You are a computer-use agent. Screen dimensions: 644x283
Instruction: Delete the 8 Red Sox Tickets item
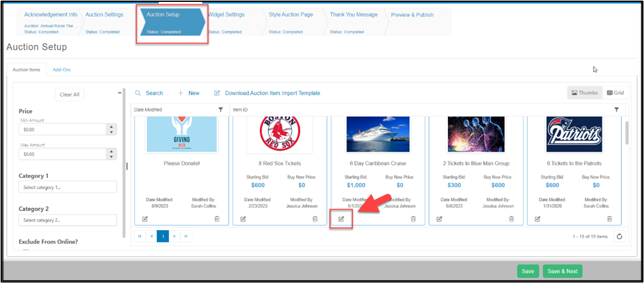tap(315, 219)
